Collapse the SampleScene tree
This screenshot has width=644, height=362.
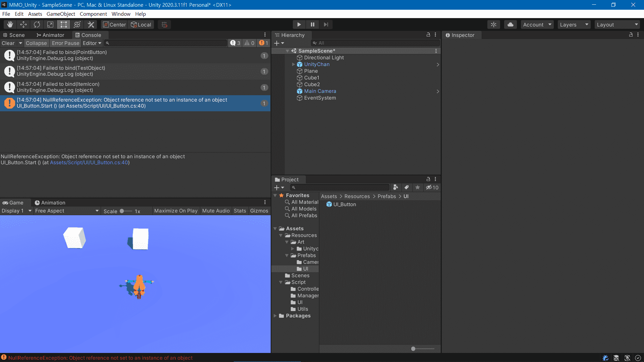[x=287, y=51]
